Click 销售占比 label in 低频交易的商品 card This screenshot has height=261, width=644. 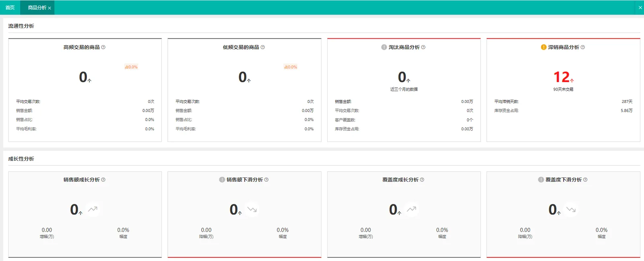184,120
